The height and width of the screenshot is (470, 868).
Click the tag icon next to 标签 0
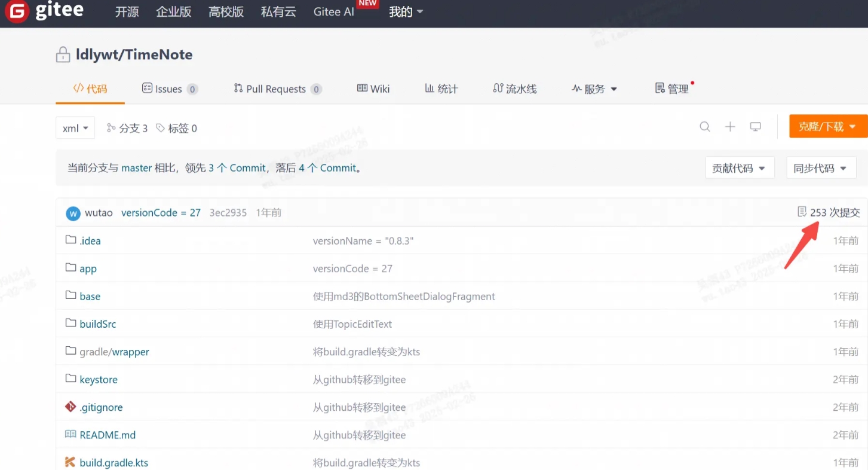point(160,128)
